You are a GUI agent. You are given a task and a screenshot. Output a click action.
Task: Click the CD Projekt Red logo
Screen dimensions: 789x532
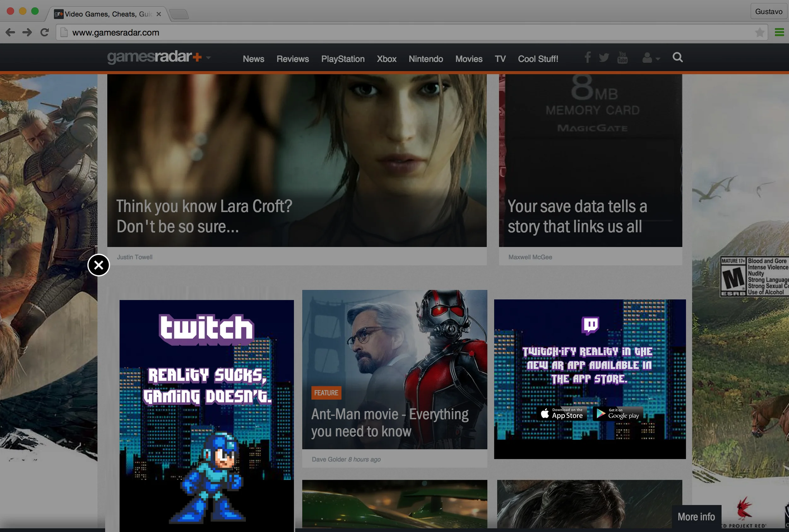[x=744, y=511]
